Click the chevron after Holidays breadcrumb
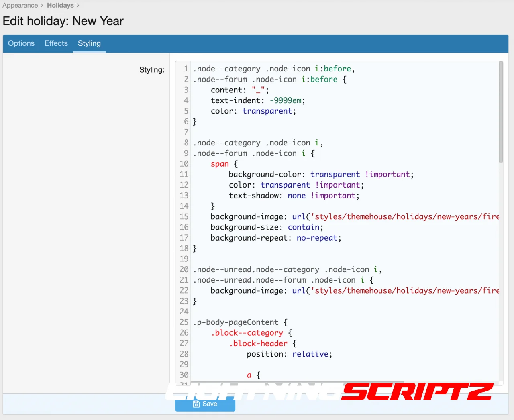Viewport: 514px width, 420px height. 78,6
